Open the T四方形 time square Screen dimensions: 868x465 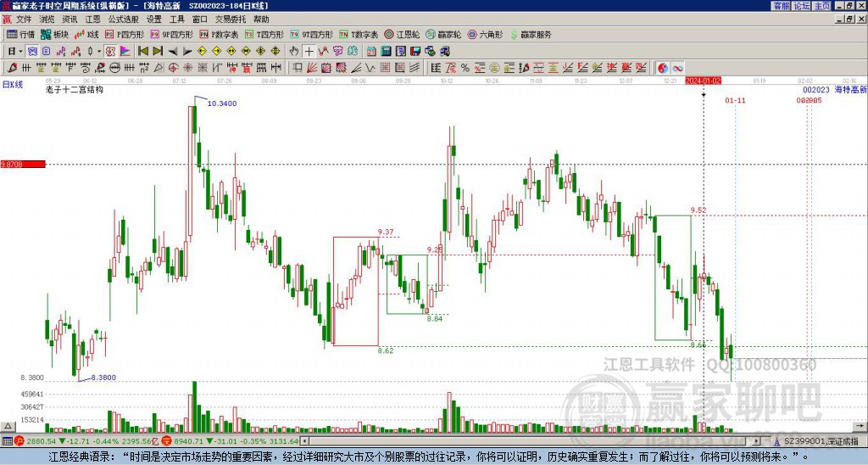(264, 34)
